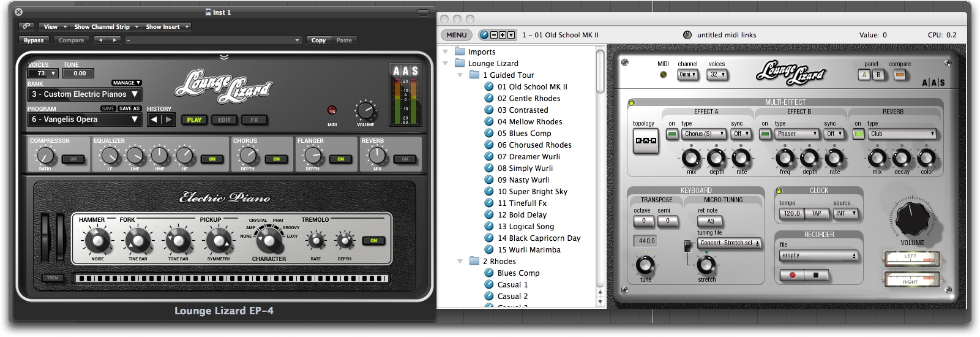Click the AAS logo above level meters
Screen dimensions: 980x337
[x=405, y=70]
